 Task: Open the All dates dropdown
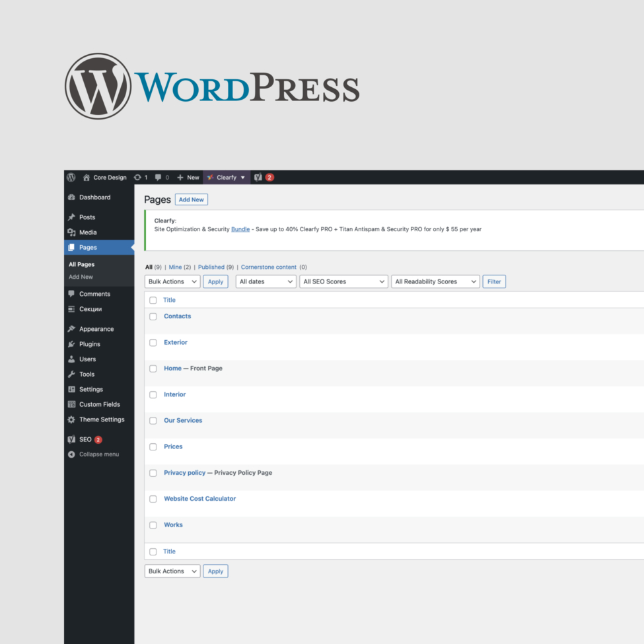coord(266,281)
